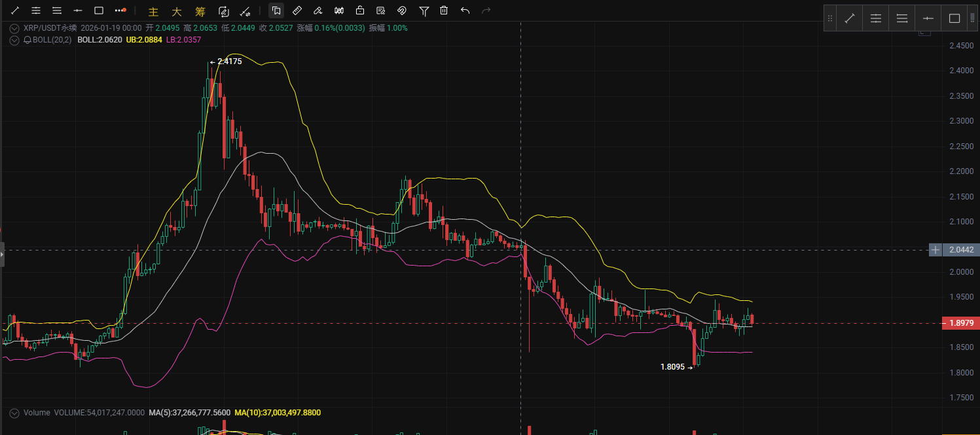Open the filter funnel tool
980x435 pixels.
[x=424, y=10]
